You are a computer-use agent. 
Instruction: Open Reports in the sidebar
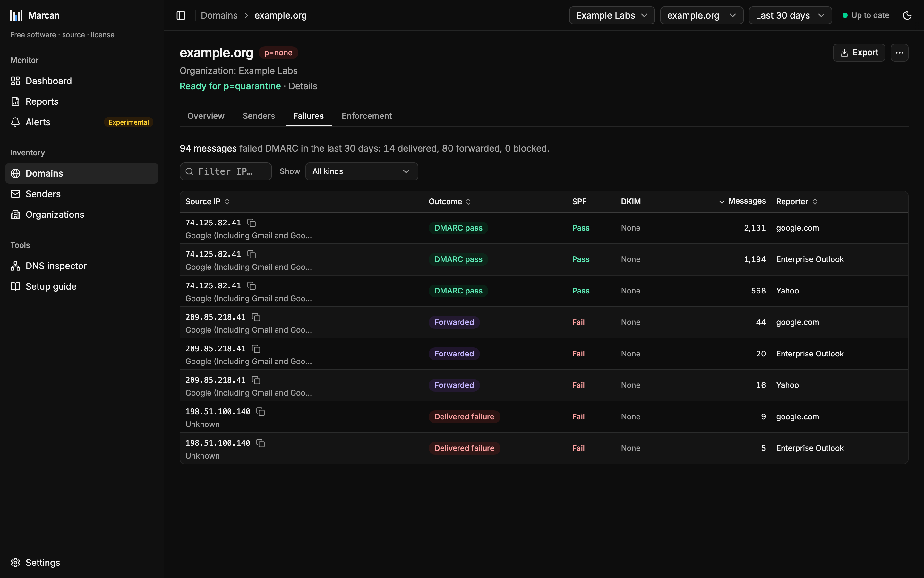[x=82, y=102]
